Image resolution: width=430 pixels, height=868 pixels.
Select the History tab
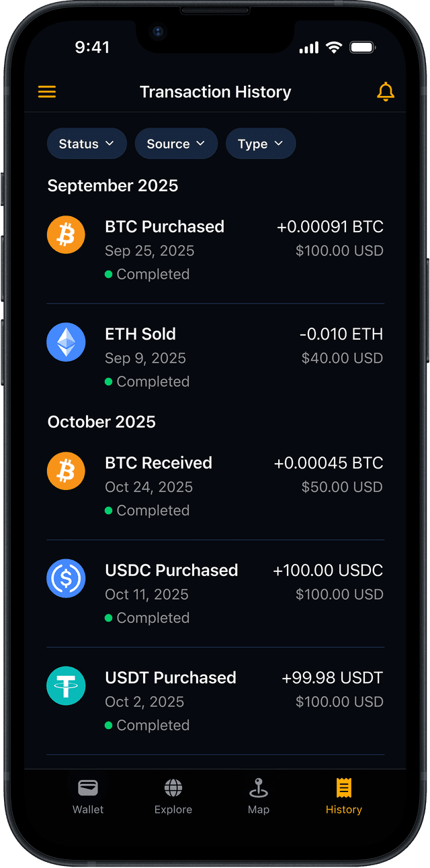[344, 796]
